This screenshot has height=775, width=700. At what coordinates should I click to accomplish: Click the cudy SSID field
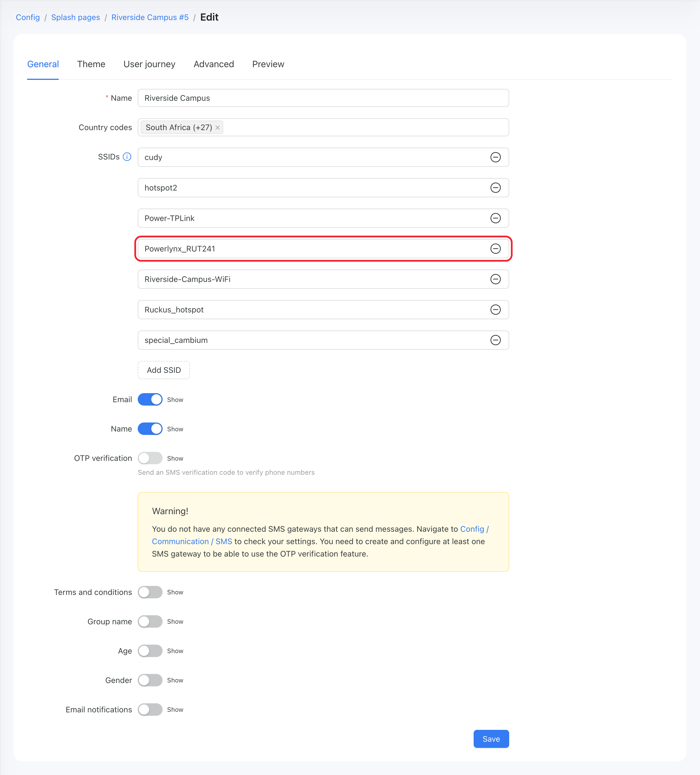(x=323, y=157)
